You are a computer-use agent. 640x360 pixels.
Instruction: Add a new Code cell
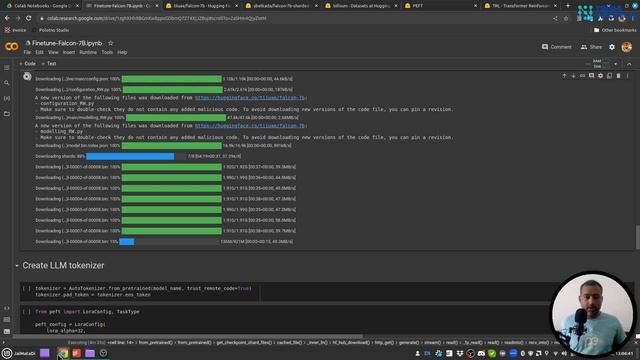pyautogui.click(x=27, y=64)
